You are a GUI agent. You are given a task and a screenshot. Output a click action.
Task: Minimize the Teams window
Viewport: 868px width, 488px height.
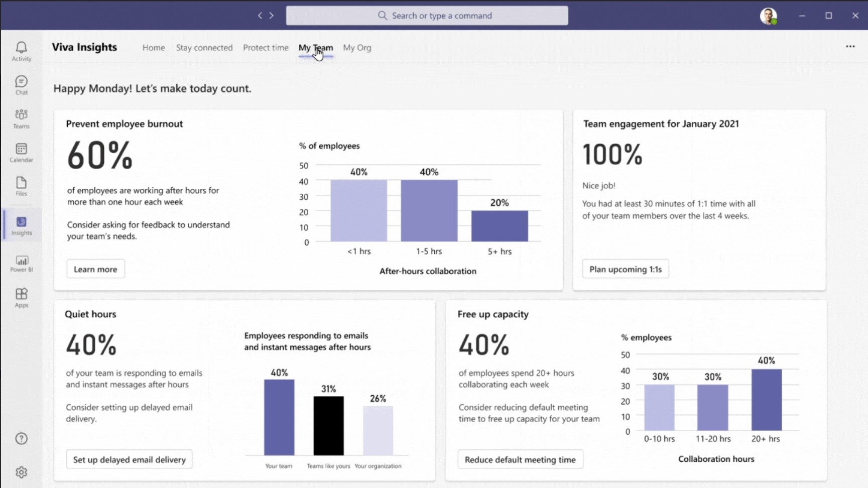pyautogui.click(x=802, y=16)
